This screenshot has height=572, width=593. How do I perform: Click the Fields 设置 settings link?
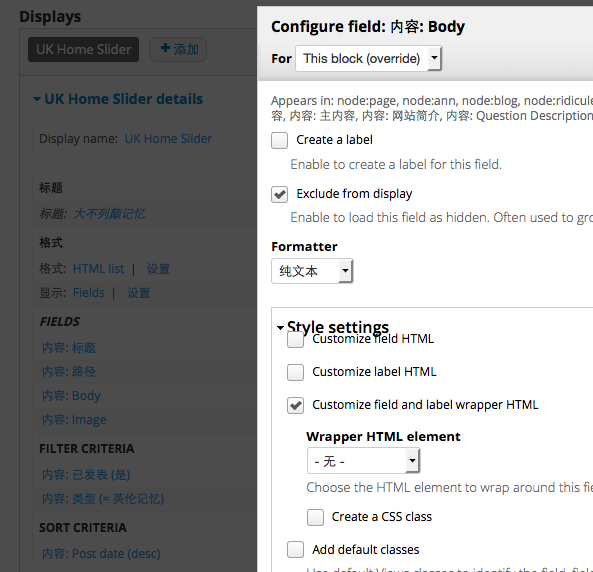click(x=138, y=293)
